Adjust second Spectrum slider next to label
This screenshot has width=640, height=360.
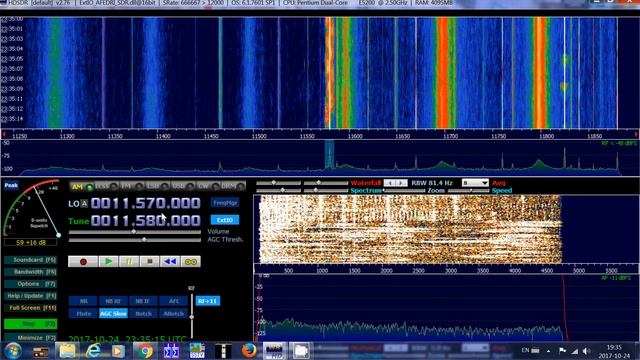[326, 190]
